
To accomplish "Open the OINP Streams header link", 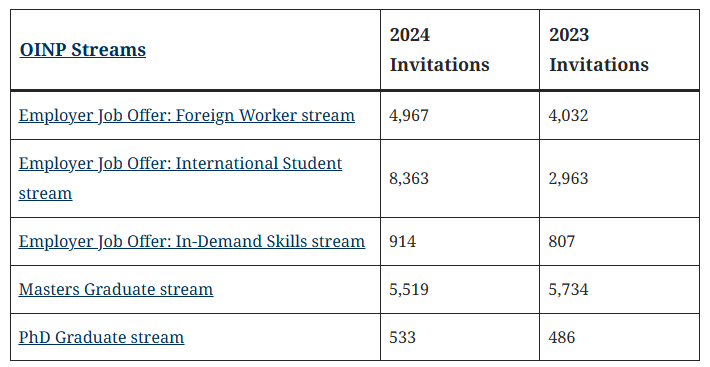I will (x=83, y=50).
